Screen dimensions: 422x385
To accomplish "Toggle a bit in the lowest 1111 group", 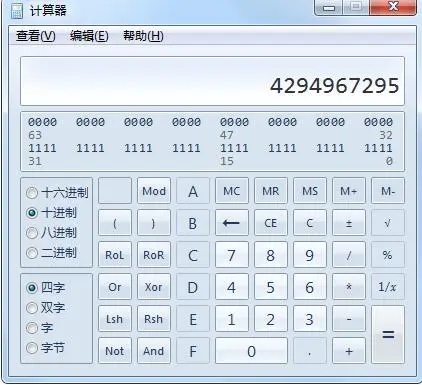I will 378,148.
